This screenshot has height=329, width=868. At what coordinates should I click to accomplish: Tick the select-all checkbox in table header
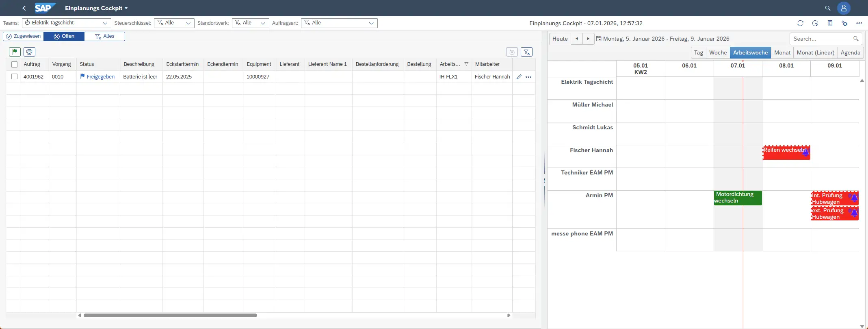[x=15, y=64]
